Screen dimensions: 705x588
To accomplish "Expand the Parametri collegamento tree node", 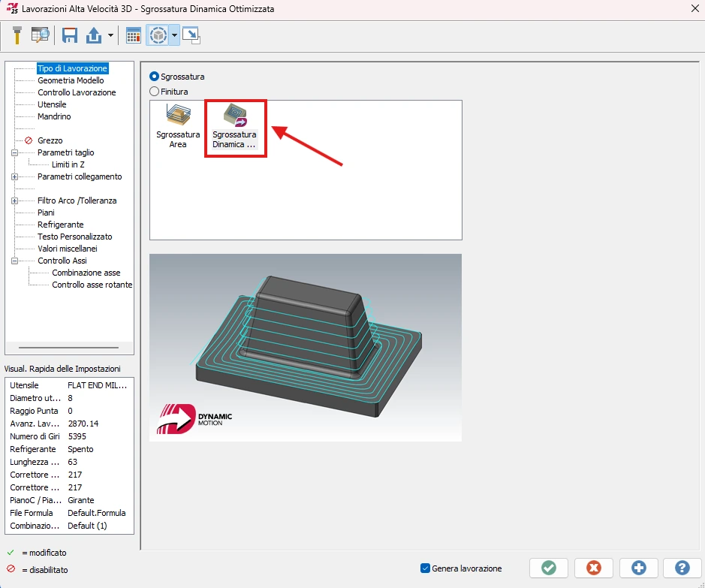I will coord(14,176).
